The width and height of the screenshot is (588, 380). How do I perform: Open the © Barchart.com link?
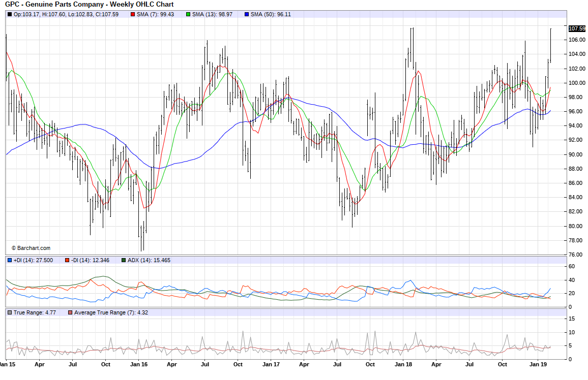[x=31, y=248]
